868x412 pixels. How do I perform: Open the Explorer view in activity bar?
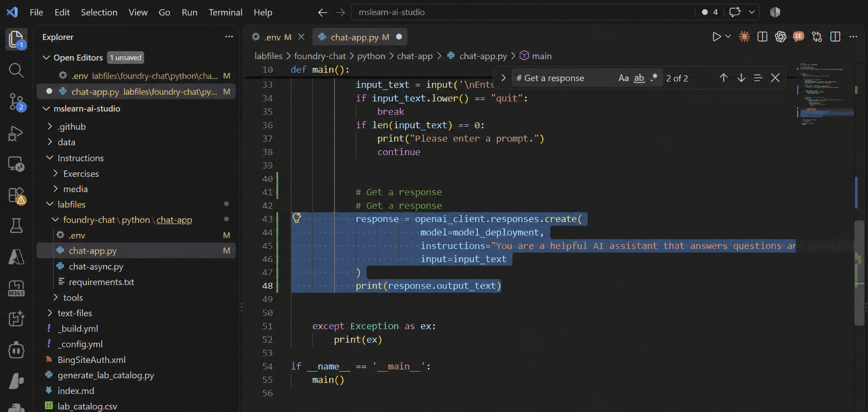tap(16, 39)
